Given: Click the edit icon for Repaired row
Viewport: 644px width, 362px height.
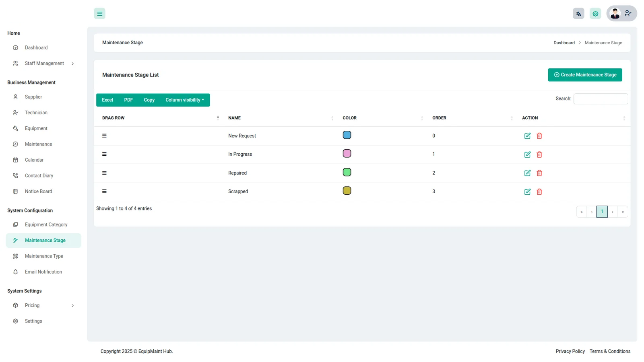Looking at the screenshot, I should pos(527,173).
